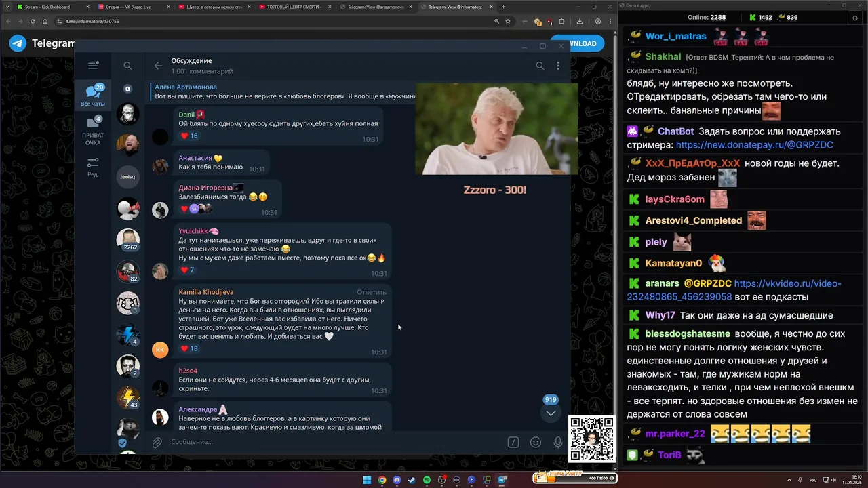This screenshot has width=868, height=488.
Task: Open the h2so4 author name
Action: (188, 371)
